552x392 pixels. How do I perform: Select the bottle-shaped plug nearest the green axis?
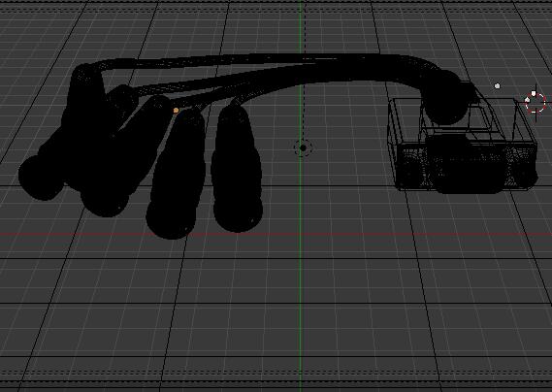(x=237, y=169)
